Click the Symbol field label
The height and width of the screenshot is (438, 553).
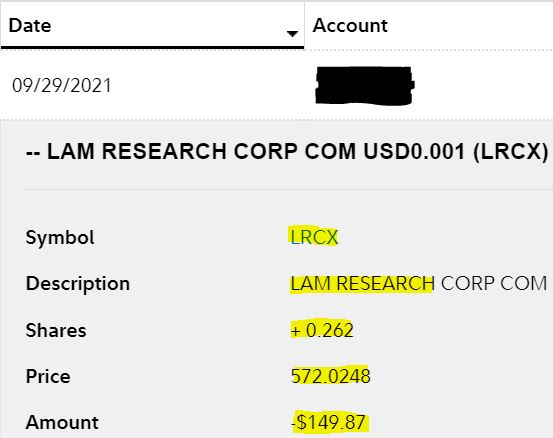click(60, 238)
